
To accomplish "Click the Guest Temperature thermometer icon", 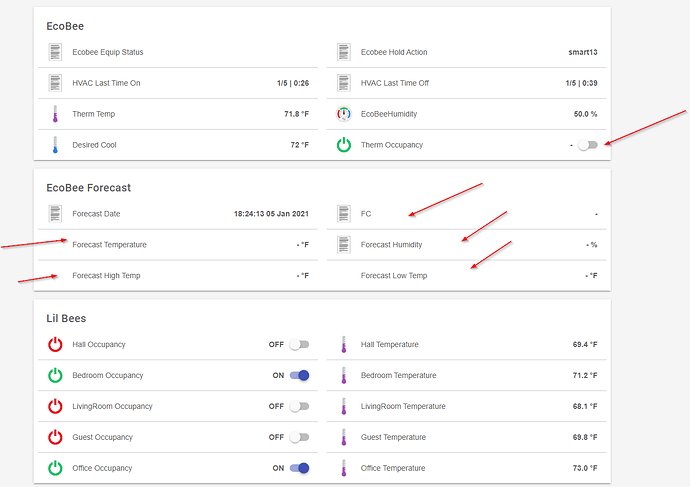I will click(x=344, y=437).
